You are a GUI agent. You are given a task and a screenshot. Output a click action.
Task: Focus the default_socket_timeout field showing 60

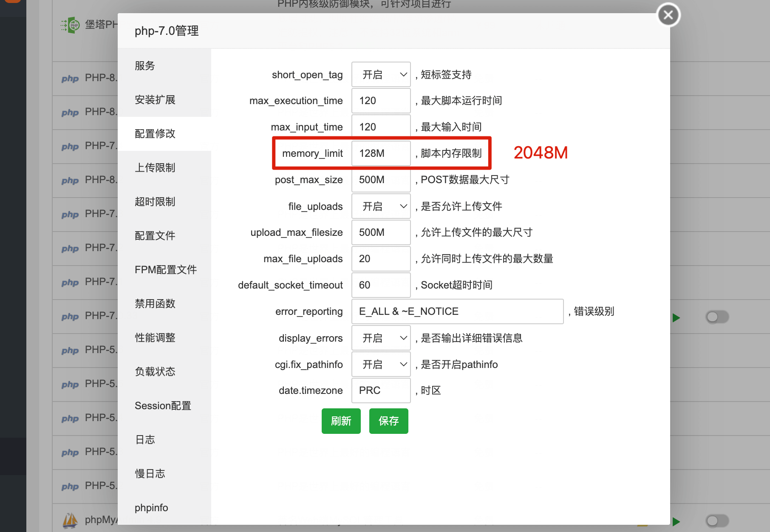[381, 285]
